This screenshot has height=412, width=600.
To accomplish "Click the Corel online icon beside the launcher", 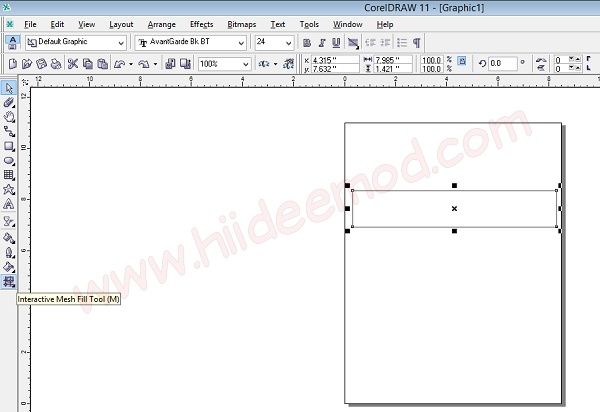I will pos(288,64).
